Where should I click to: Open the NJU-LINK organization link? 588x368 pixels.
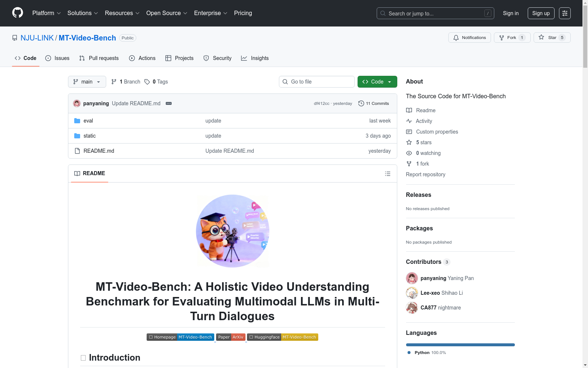coord(37,38)
